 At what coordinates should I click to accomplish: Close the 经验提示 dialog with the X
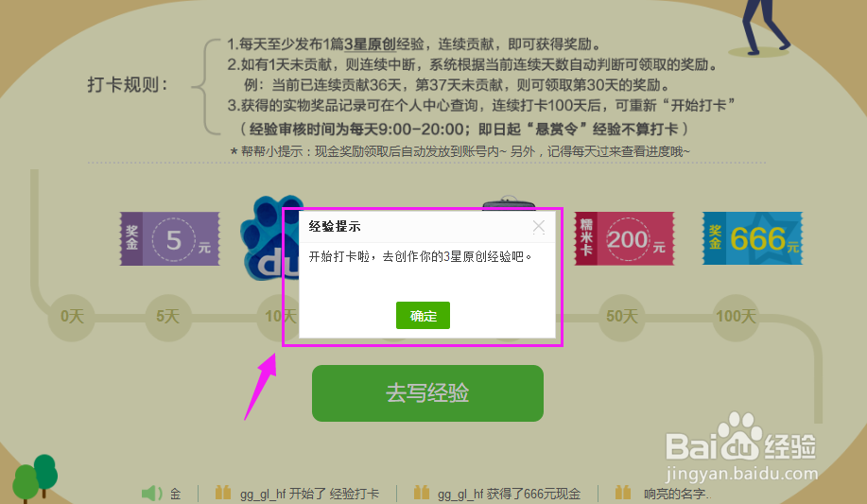(x=539, y=226)
